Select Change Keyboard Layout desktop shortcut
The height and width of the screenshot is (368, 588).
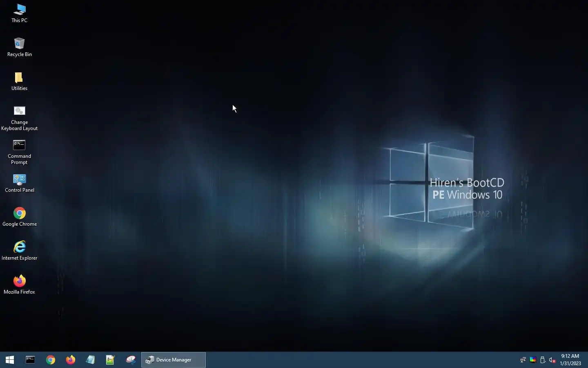pos(19,118)
